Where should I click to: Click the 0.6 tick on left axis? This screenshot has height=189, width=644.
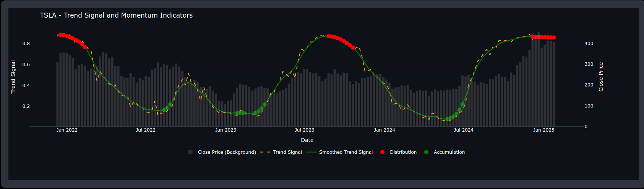[26, 65]
